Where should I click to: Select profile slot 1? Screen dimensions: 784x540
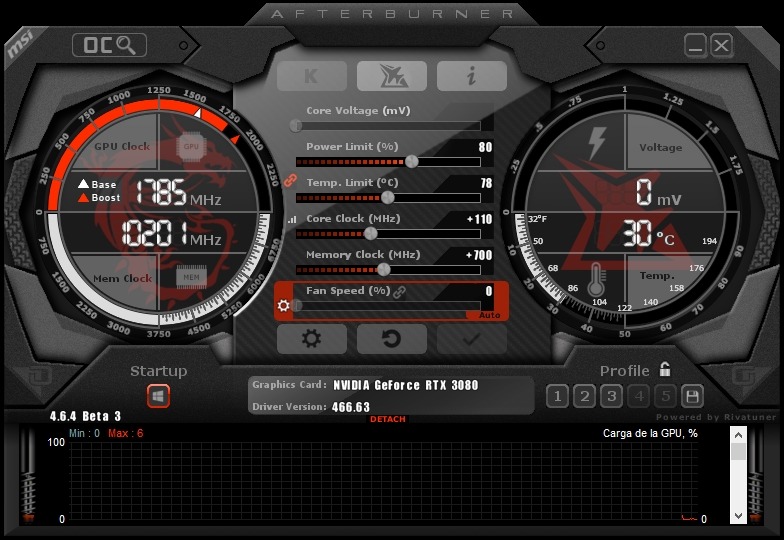click(558, 396)
